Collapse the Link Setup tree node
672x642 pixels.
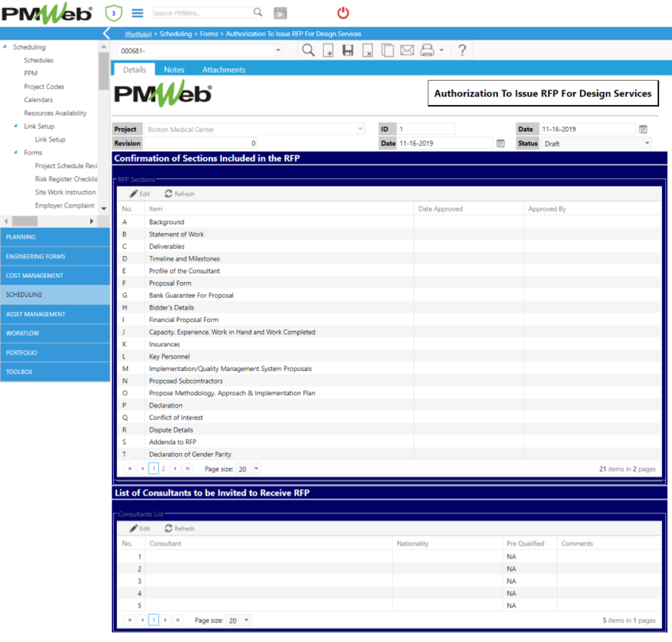16,126
